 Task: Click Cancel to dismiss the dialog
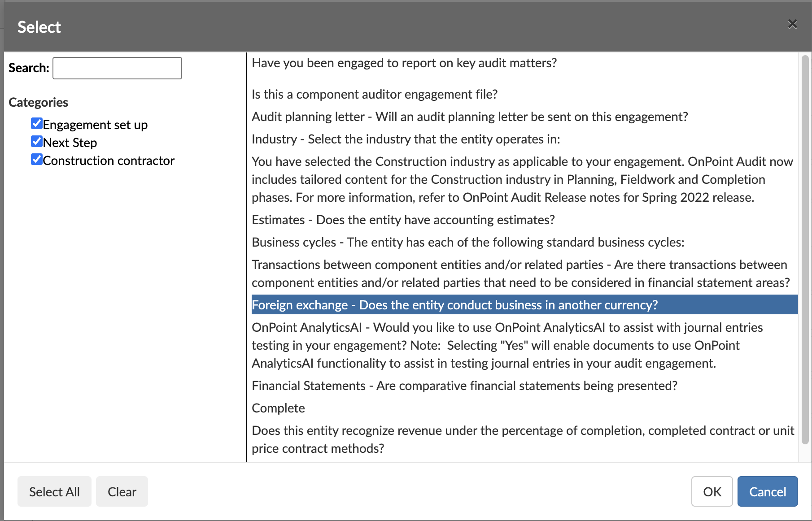coord(768,491)
